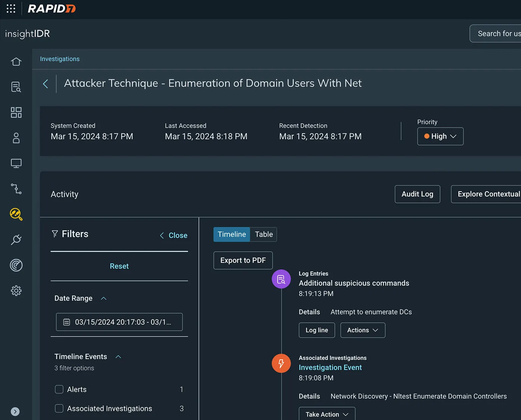Image resolution: width=521 pixels, height=420 pixels.
Task: Open Dashboards sidebar icon
Action: pyautogui.click(x=16, y=112)
